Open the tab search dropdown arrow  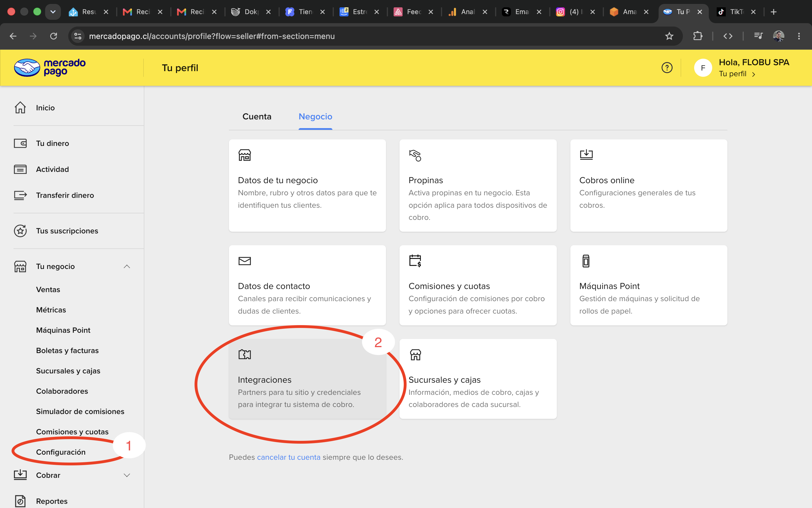(53, 12)
